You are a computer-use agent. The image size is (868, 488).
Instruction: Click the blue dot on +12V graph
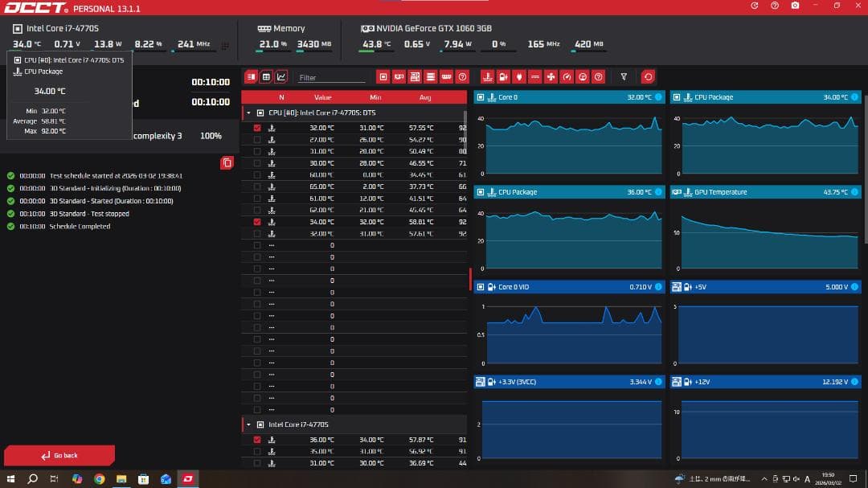854,382
